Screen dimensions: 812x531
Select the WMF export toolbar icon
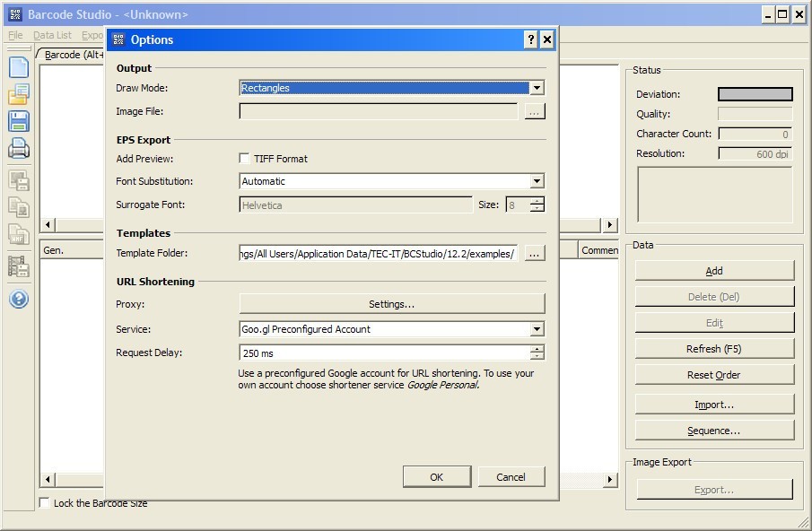pyautogui.click(x=17, y=235)
